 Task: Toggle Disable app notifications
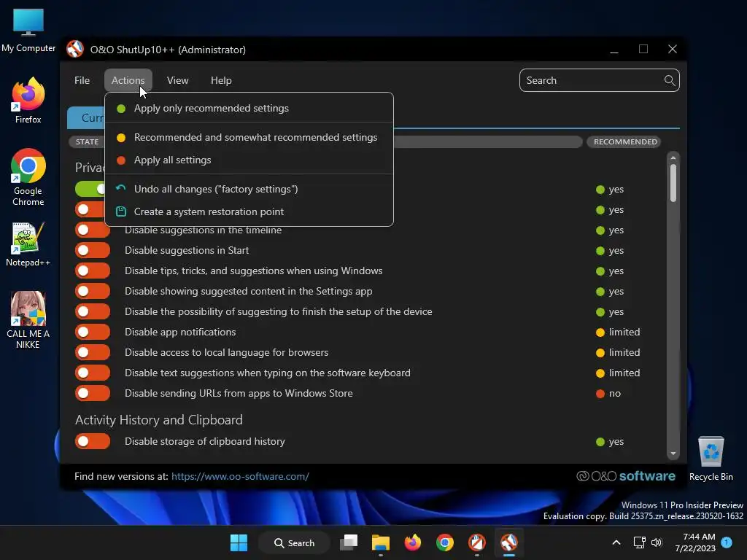point(93,332)
